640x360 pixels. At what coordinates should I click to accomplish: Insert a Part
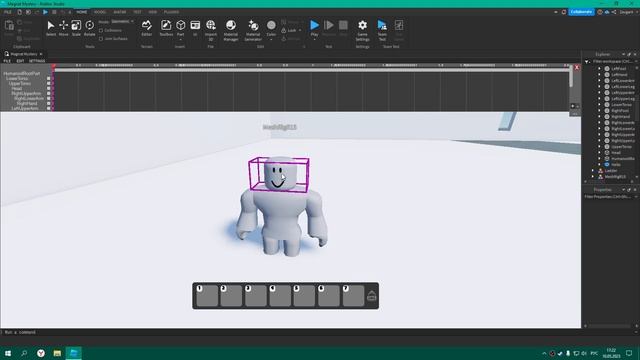click(180, 27)
